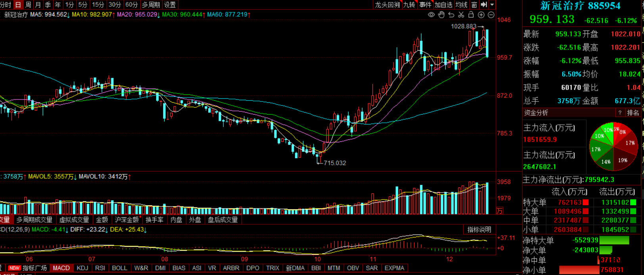
Task: Click the arrow-to-bar collapse panel icon
Action: 484,5
